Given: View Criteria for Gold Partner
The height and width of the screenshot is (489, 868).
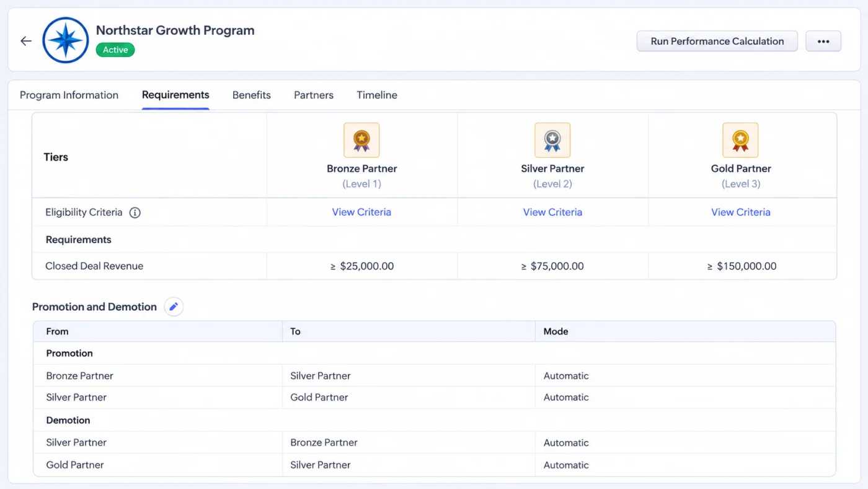Looking at the screenshot, I should tap(741, 212).
